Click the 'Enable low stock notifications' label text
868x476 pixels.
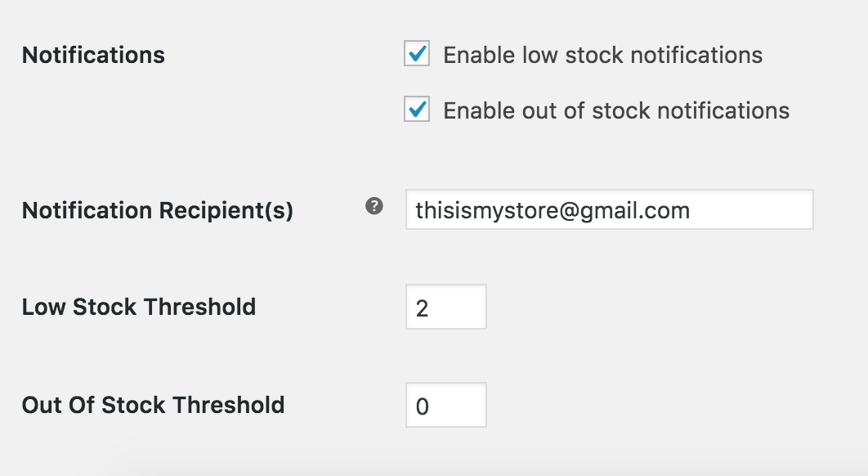click(603, 55)
